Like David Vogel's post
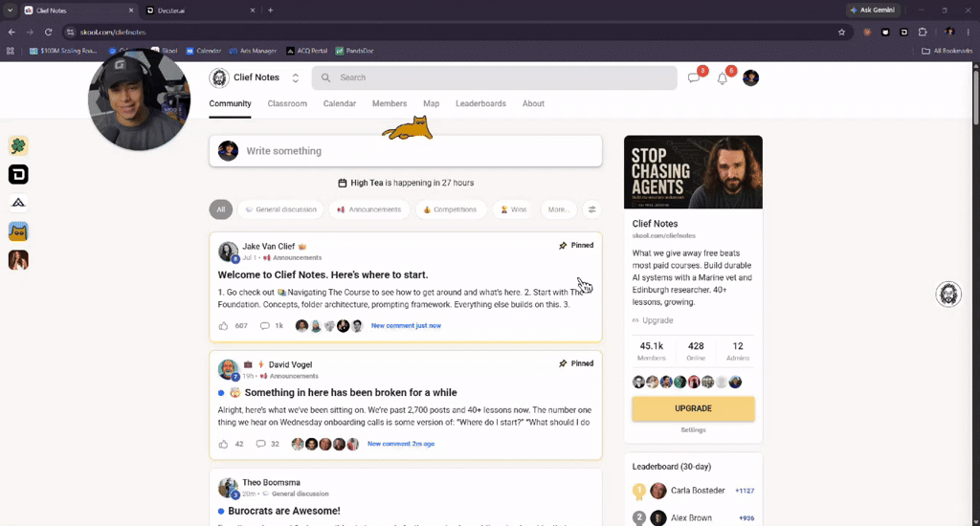The width and height of the screenshot is (980, 526). tap(223, 444)
